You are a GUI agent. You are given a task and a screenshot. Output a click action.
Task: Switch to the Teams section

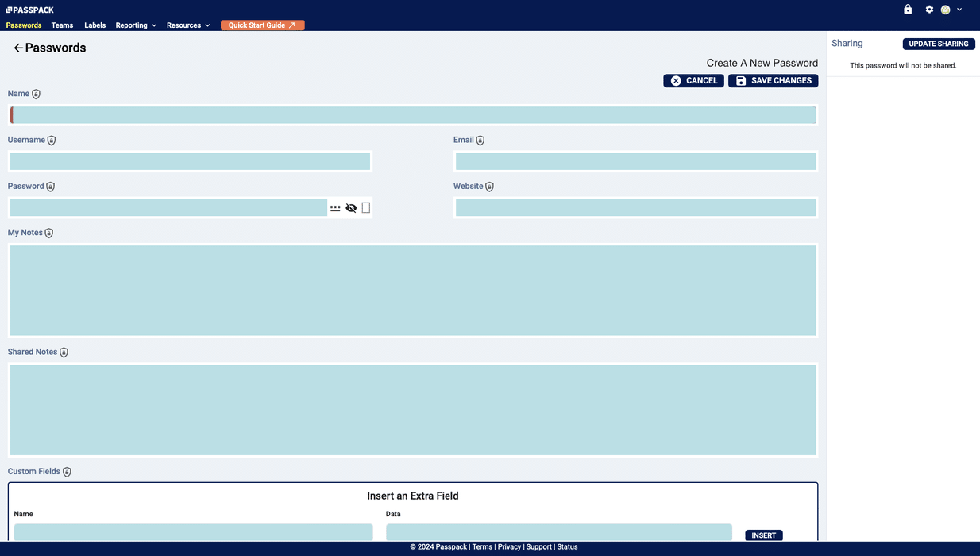pos(62,25)
